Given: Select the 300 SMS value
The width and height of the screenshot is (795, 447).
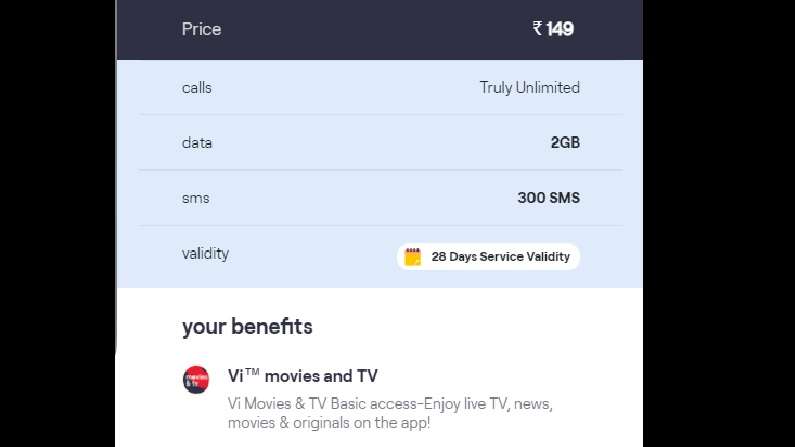Looking at the screenshot, I should (x=549, y=198).
